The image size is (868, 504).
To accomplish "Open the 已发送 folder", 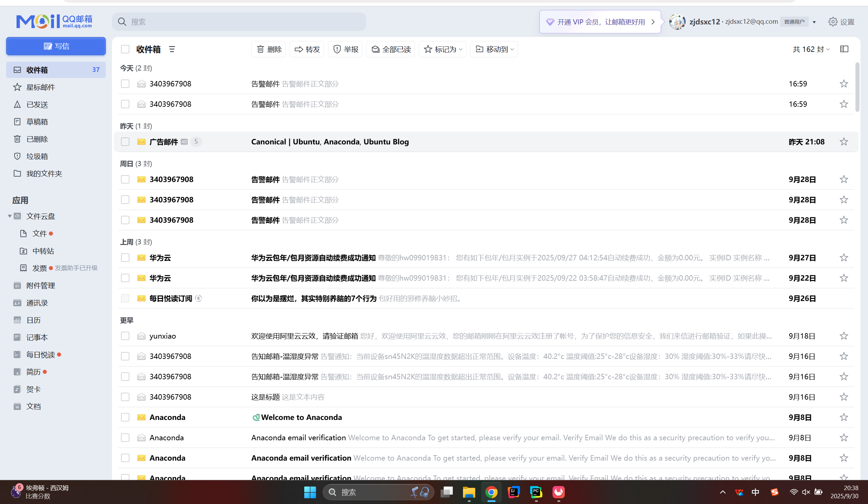I will (x=37, y=105).
